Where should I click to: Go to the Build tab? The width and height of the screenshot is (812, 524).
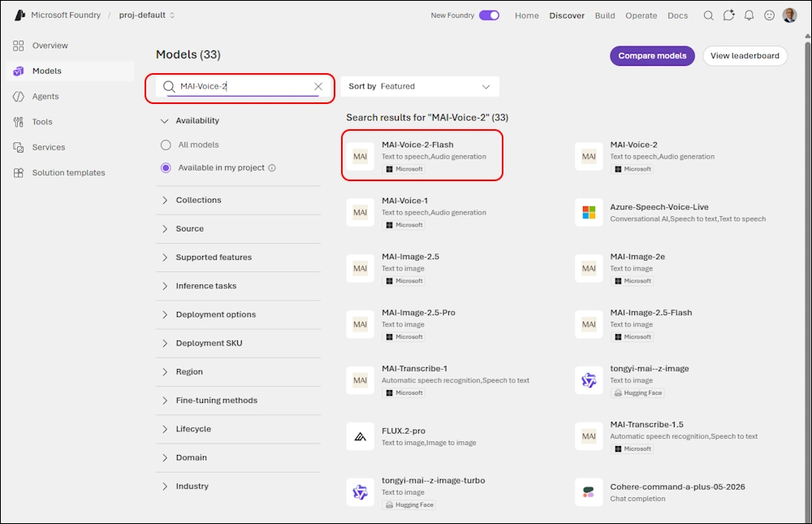605,15
